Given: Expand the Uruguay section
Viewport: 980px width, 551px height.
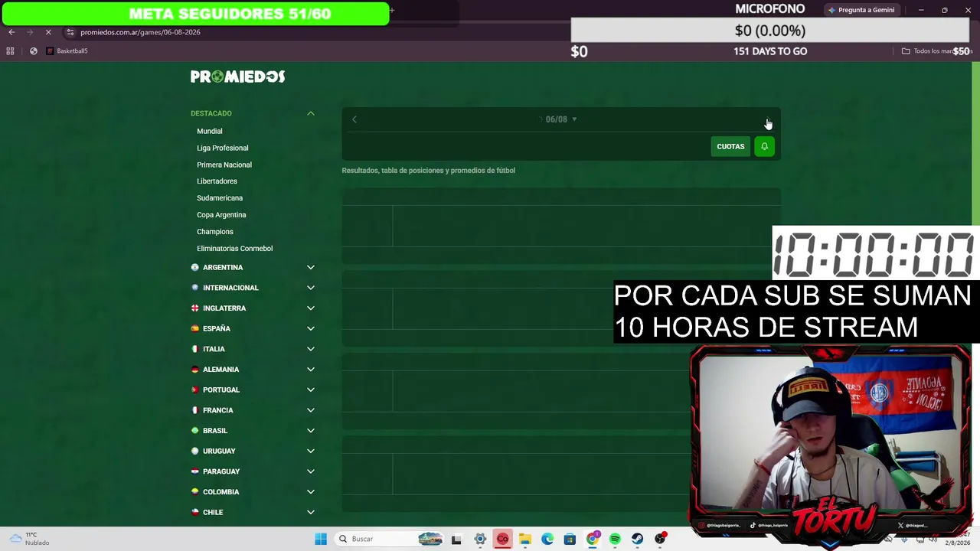Looking at the screenshot, I should [x=311, y=451].
